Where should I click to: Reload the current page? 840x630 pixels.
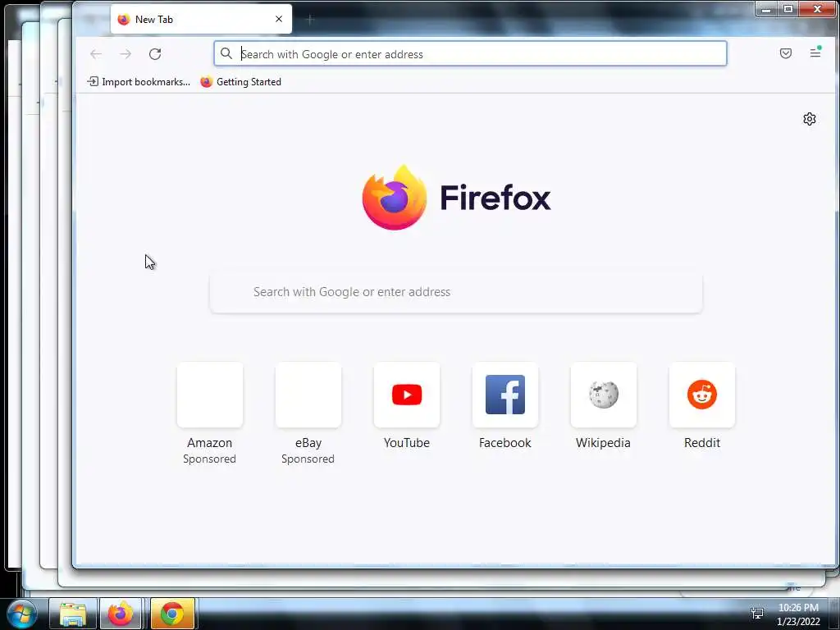tap(155, 54)
